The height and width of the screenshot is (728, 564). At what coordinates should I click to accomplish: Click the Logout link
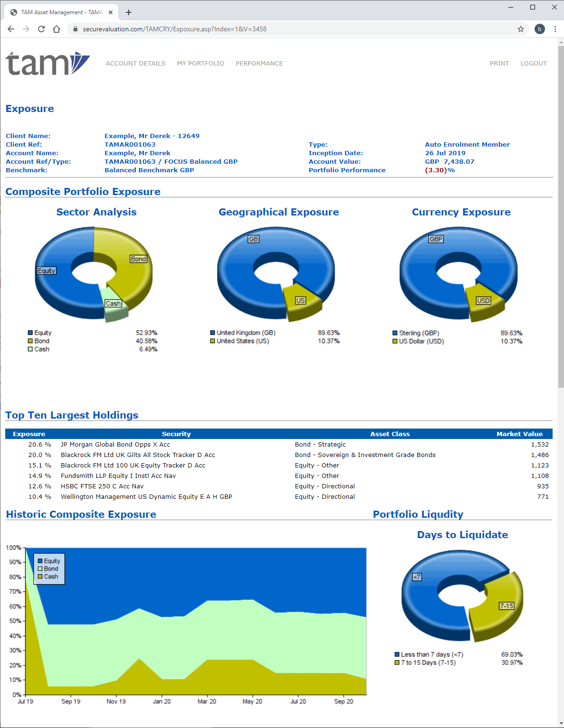tap(534, 63)
